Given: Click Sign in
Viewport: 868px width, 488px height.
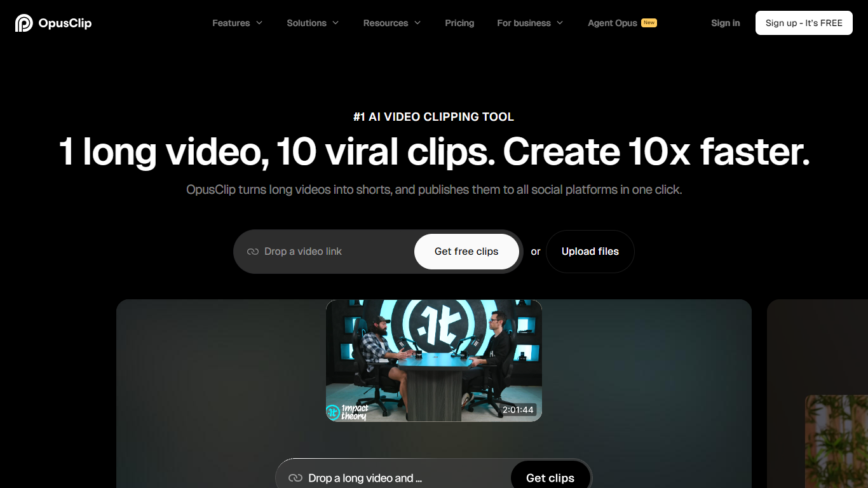Looking at the screenshot, I should (726, 23).
